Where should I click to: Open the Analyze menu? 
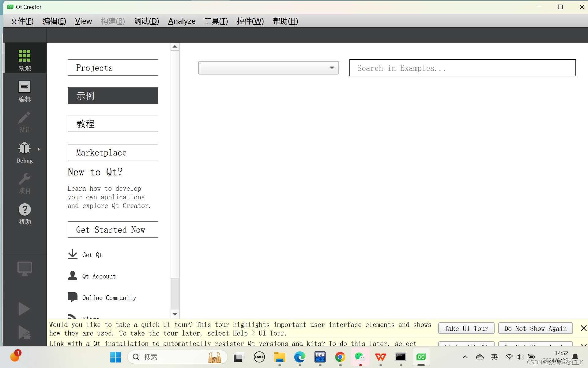[x=182, y=21]
